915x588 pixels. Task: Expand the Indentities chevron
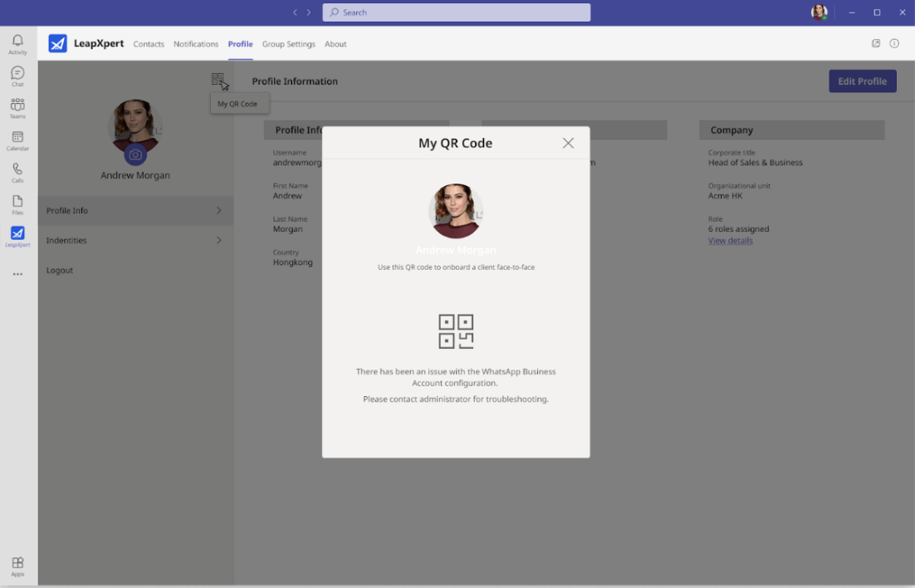219,240
